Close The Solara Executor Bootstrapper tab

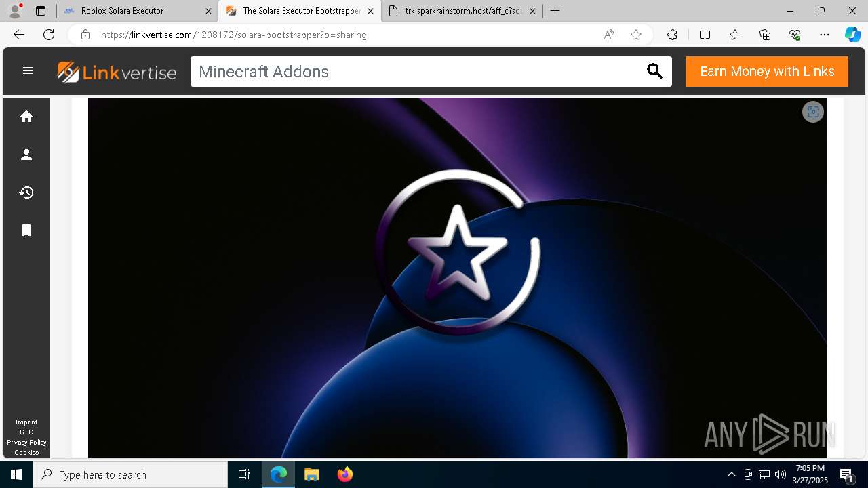370,11
